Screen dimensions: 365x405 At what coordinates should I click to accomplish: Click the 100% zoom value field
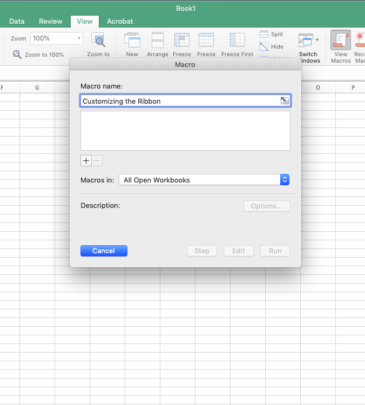53,38
